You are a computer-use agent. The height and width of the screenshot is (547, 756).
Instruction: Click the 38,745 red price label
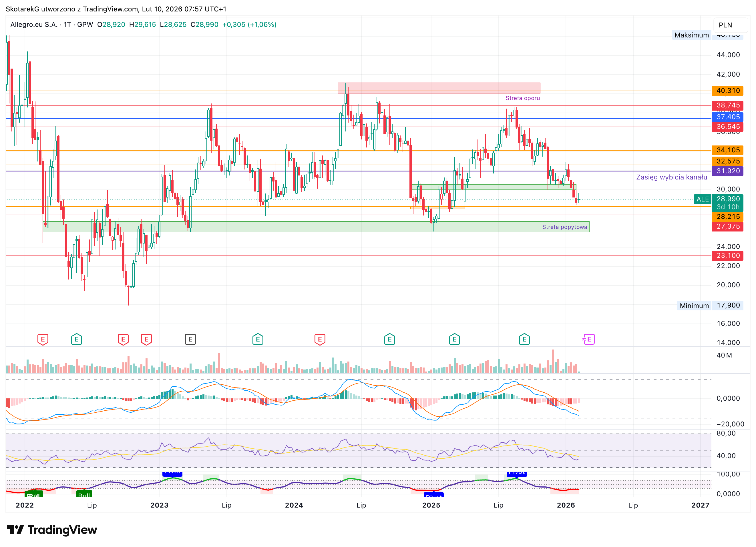pyautogui.click(x=728, y=105)
